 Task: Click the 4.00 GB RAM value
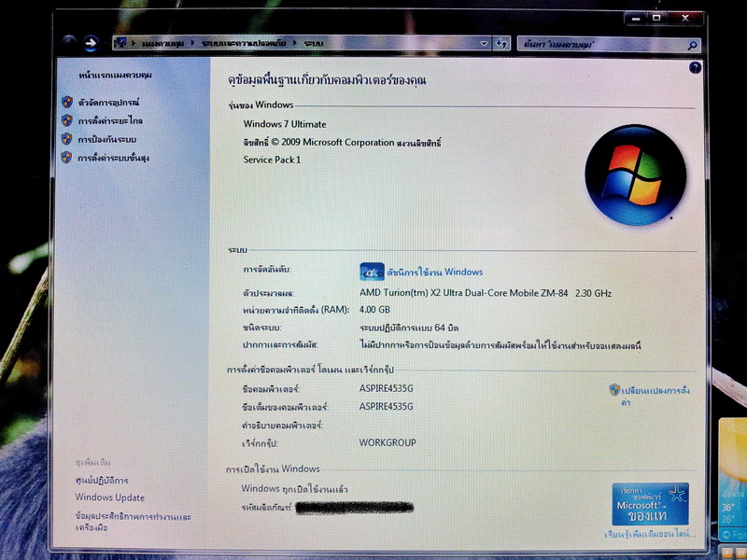point(375,310)
